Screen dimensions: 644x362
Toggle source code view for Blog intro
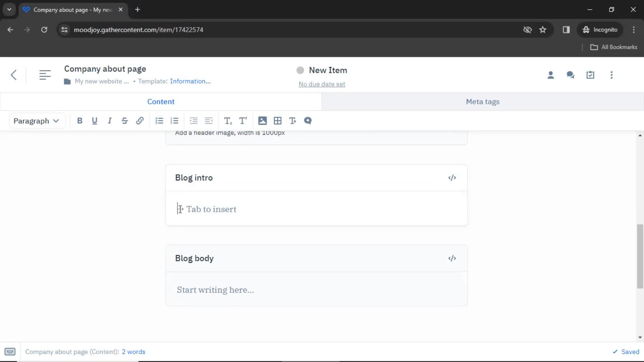click(x=452, y=178)
